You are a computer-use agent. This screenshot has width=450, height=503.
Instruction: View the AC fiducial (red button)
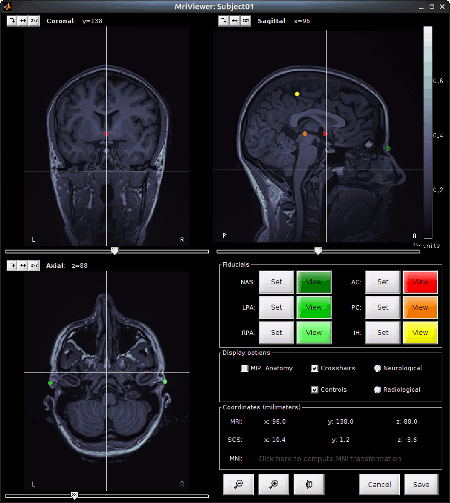[x=420, y=282]
